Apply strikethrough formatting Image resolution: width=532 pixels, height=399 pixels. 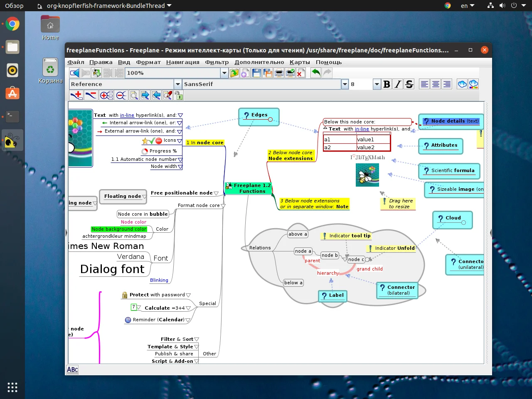(409, 84)
